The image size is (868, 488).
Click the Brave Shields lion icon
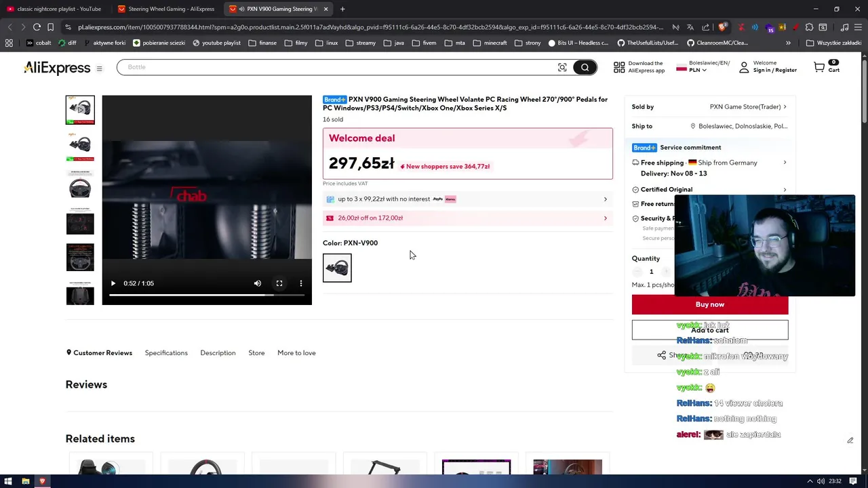[723, 27]
